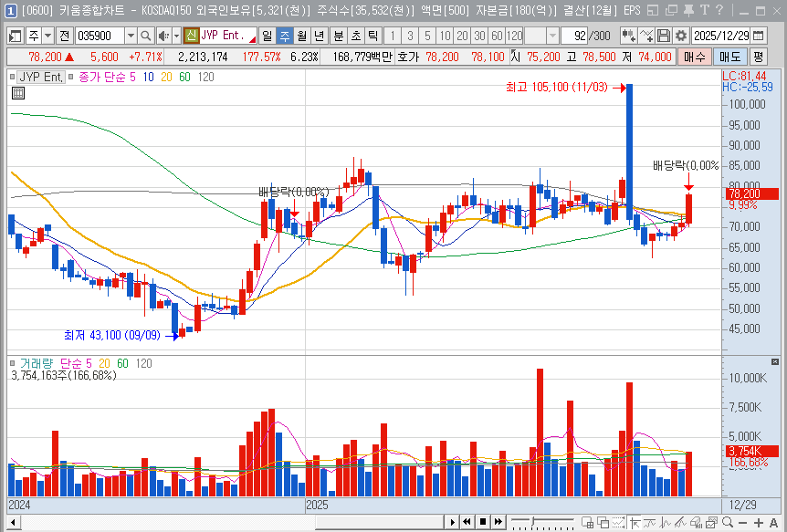This screenshot has height=532, width=787.
Task: Click the stock code input field 035900
Action: point(100,36)
